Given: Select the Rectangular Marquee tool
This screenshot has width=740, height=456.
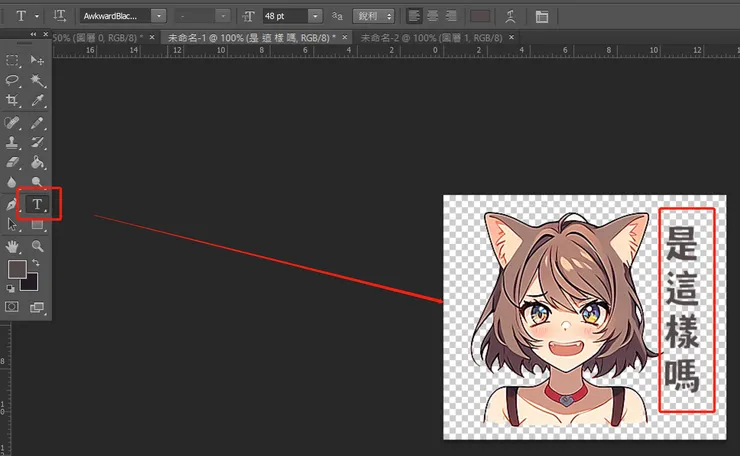Looking at the screenshot, I should click(x=12, y=60).
